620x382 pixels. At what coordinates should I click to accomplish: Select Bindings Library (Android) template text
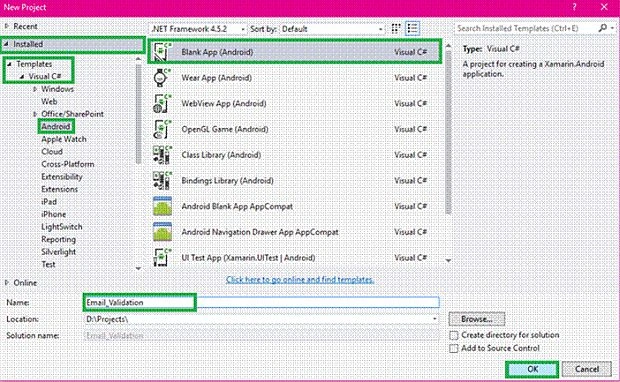pyautogui.click(x=227, y=181)
